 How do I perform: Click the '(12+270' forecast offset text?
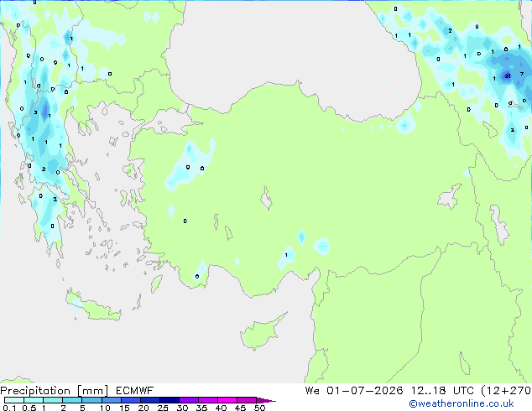click(506, 391)
